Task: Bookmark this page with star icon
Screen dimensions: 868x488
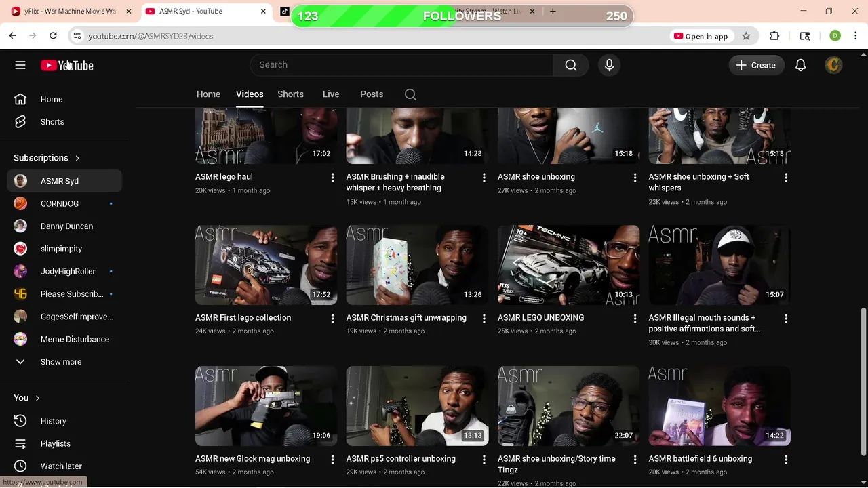Action: click(x=746, y=36)
